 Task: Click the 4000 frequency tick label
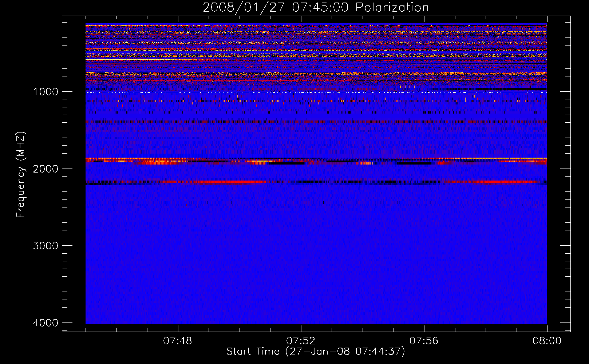pos(46,323)
